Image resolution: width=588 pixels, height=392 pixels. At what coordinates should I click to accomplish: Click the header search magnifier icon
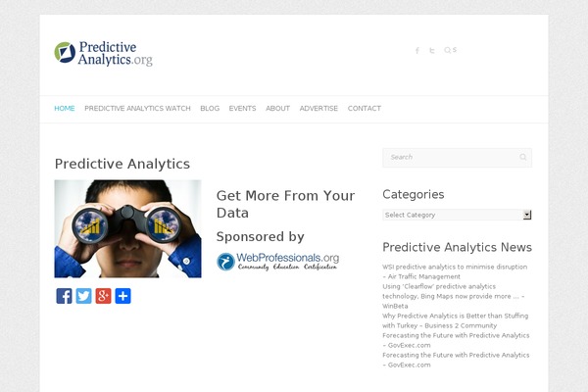point(448,50)
